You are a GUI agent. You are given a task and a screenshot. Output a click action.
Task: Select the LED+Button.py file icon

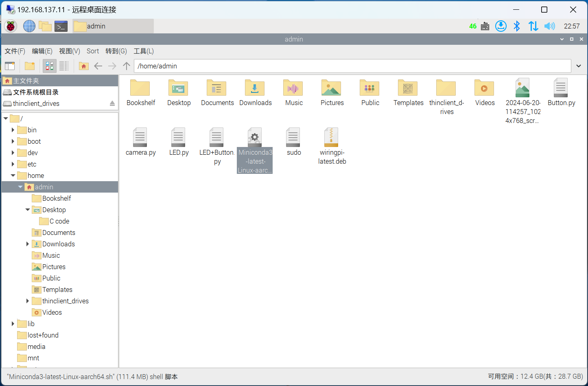tap(217, 137)
